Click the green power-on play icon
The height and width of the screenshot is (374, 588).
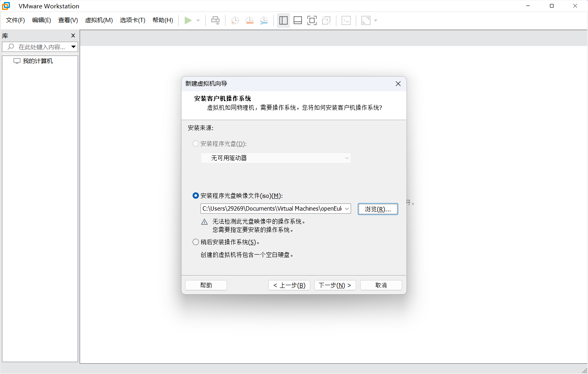coord(188,20)
